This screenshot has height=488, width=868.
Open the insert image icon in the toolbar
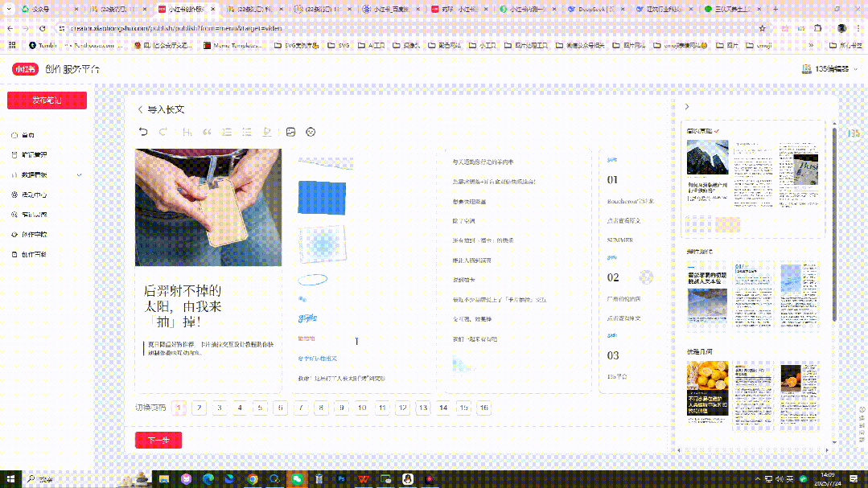pos(291,132)
